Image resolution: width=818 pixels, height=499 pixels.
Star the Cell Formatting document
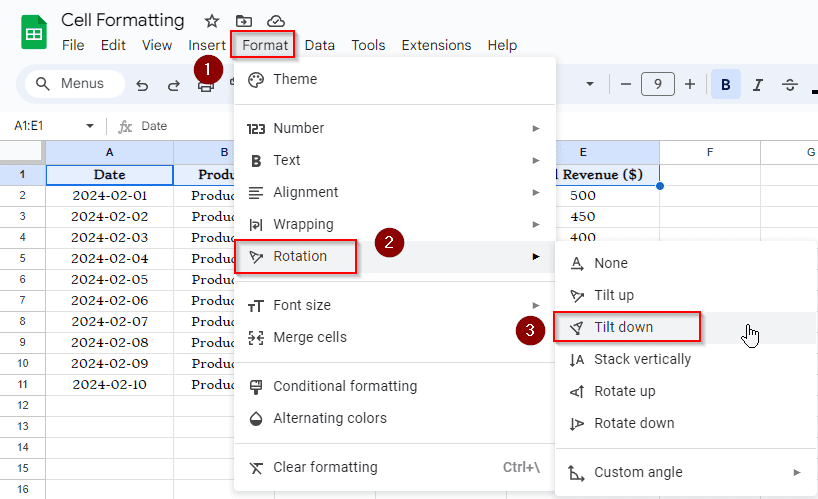click(x=212, y=21)
